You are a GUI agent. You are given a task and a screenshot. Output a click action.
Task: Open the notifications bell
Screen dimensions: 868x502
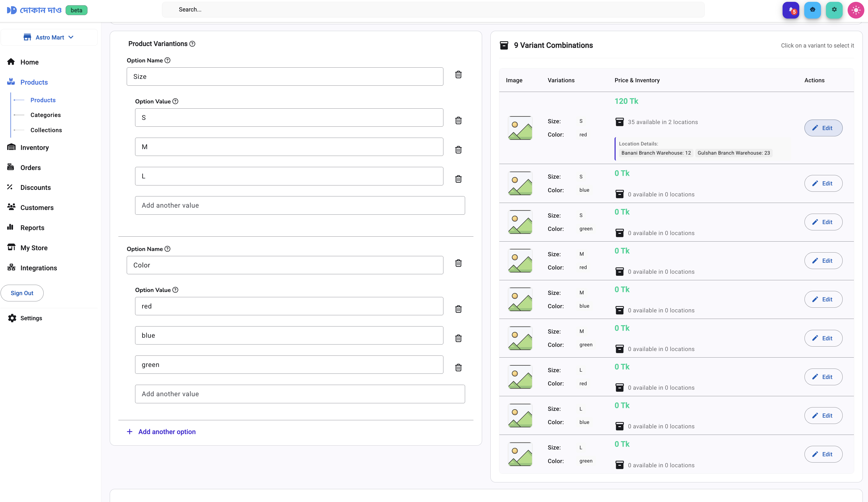790,10
